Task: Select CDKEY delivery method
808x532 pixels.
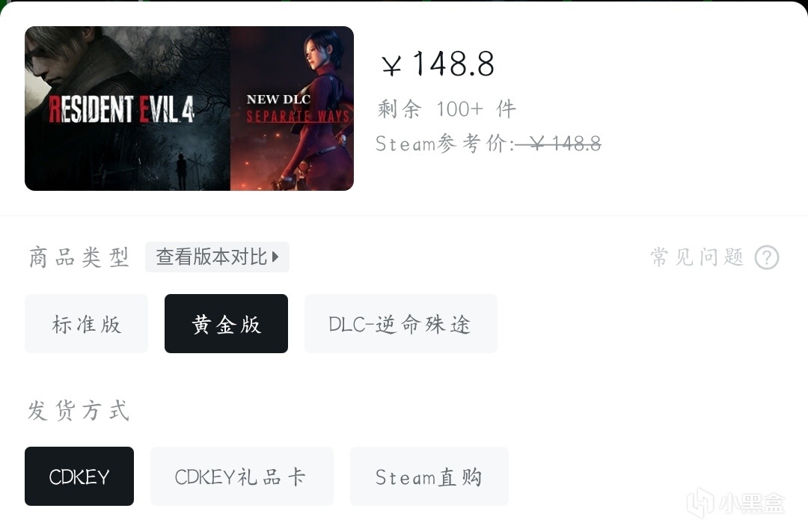Action: pyautogui.click(x=79, y=477)
